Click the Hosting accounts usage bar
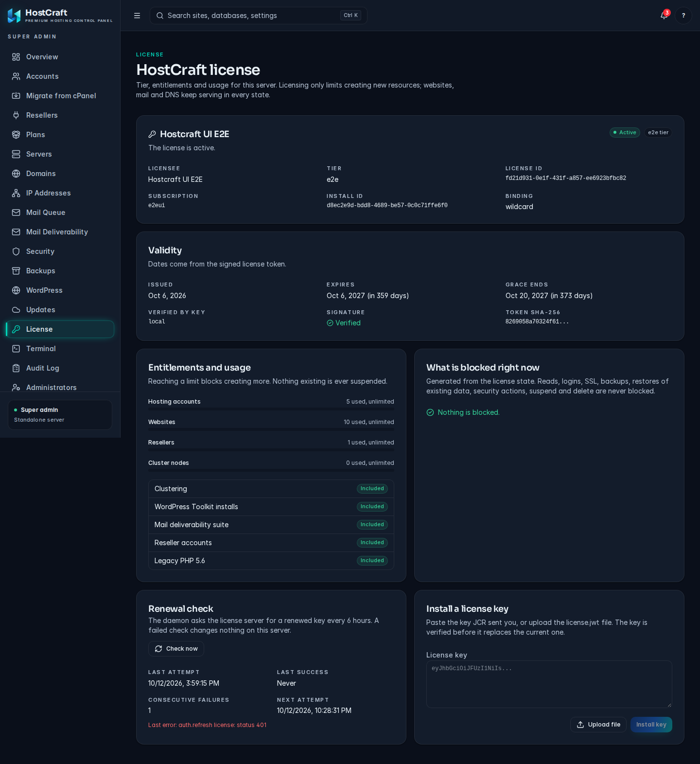The height and width of the screenshot is (764, 700). 271,409
